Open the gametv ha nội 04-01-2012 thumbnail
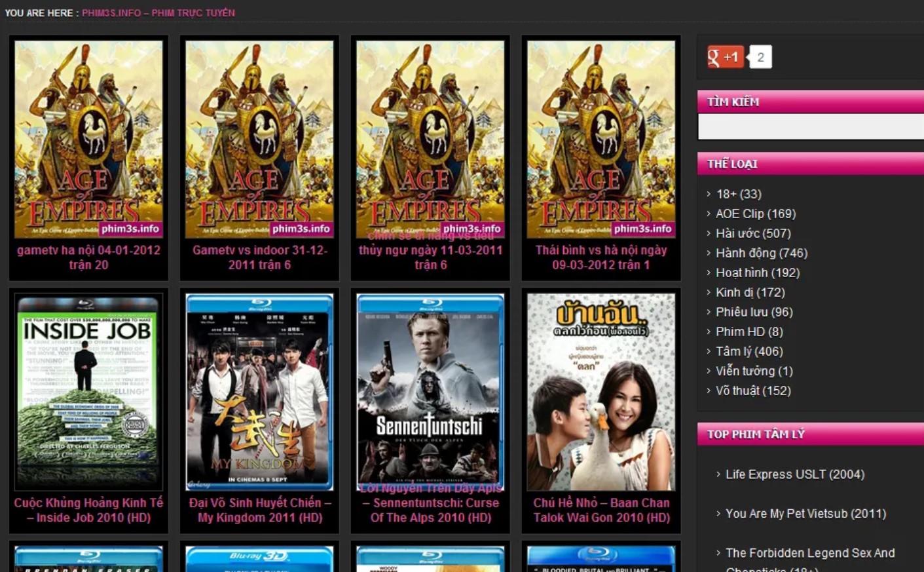 click(x=88, y=139)
